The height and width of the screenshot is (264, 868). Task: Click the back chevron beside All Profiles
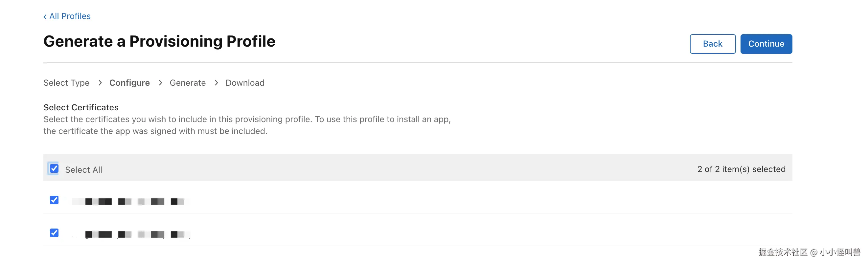45,16
